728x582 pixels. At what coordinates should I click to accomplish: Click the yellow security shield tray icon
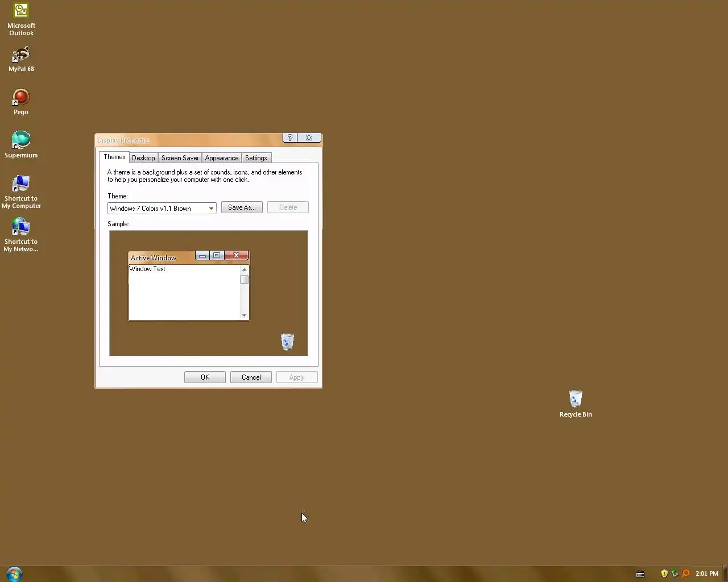[664, 573]
